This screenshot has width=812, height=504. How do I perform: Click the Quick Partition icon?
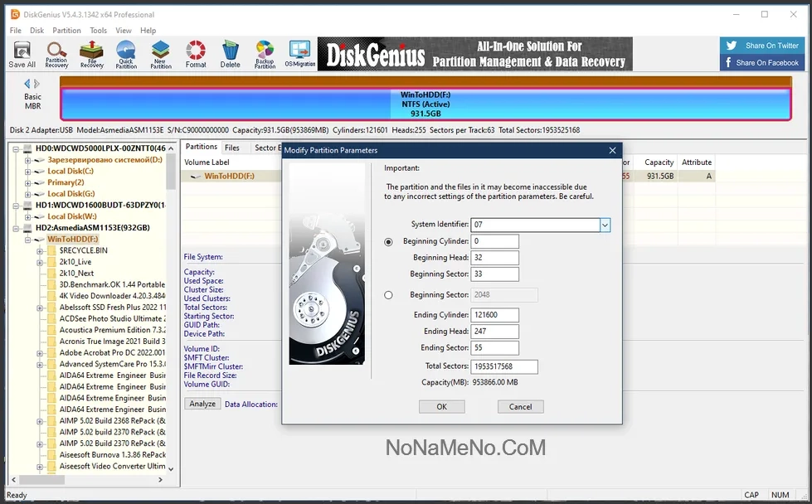tap(126, 55)
